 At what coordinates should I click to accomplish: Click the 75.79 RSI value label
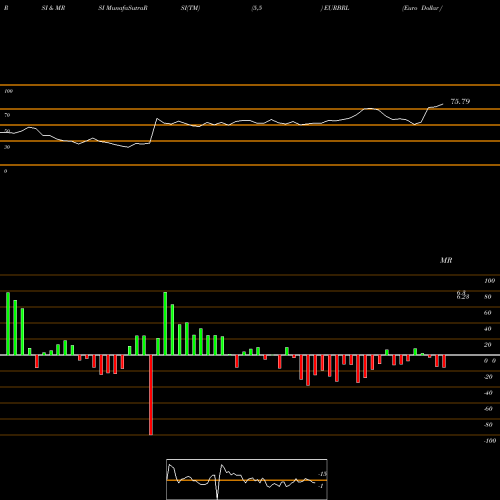[x=460, y=101]
